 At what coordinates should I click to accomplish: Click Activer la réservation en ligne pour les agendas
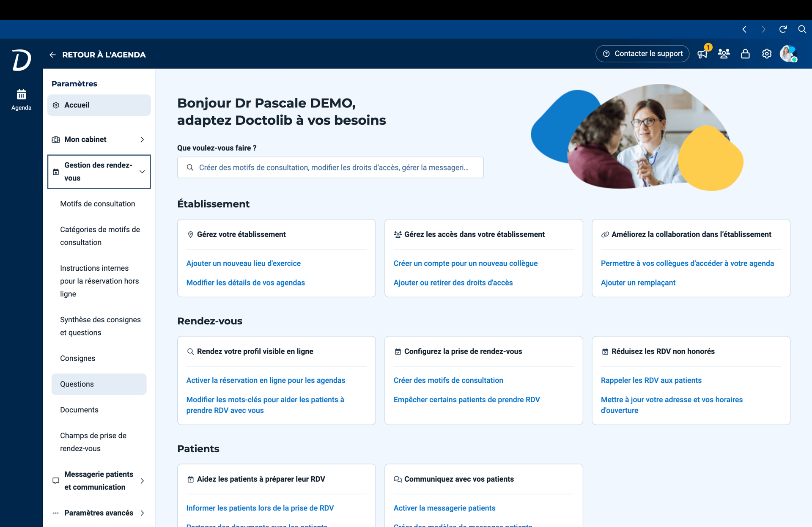point(266,380)
